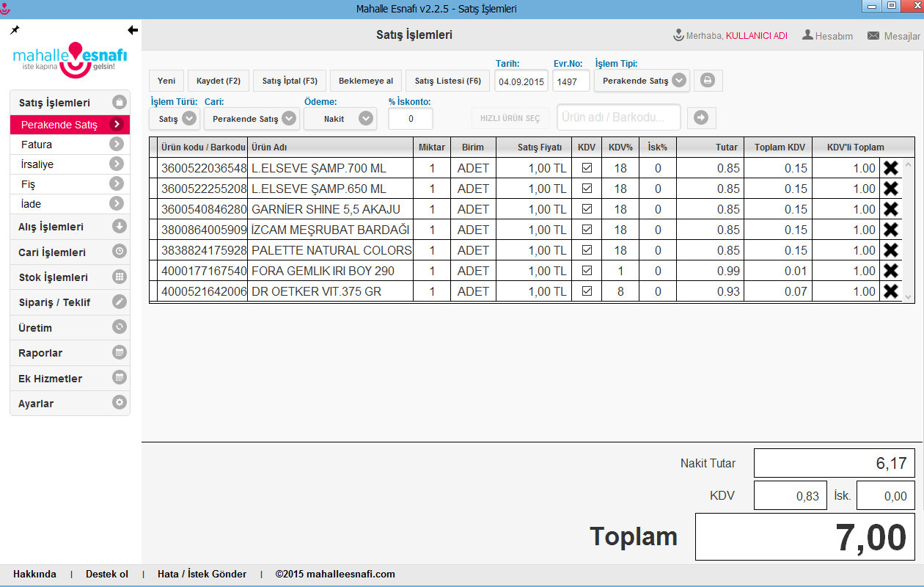Click the mahalle esnafı logo
The height and width of the screenshot is (587, 924).
70,60
